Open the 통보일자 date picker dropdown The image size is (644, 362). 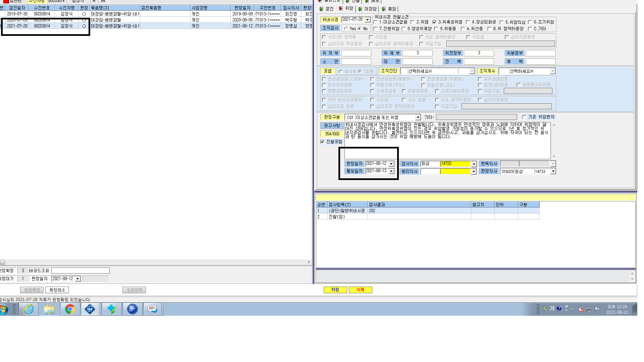391,171
